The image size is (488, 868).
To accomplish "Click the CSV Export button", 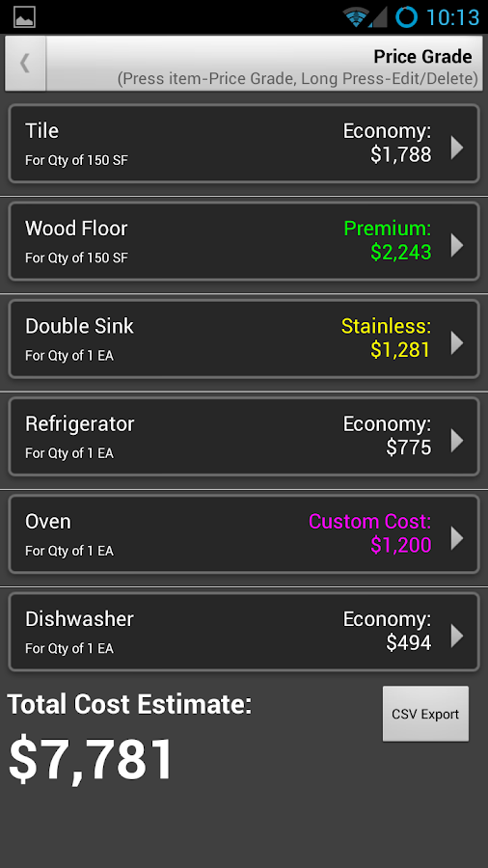I will click(425, 714).
